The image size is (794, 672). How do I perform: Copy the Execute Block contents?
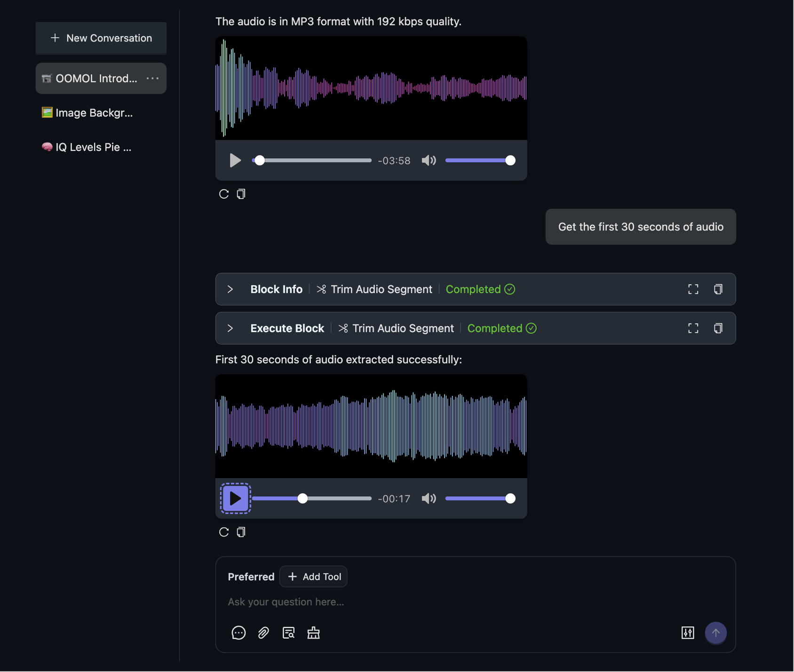tap(718, 328)
